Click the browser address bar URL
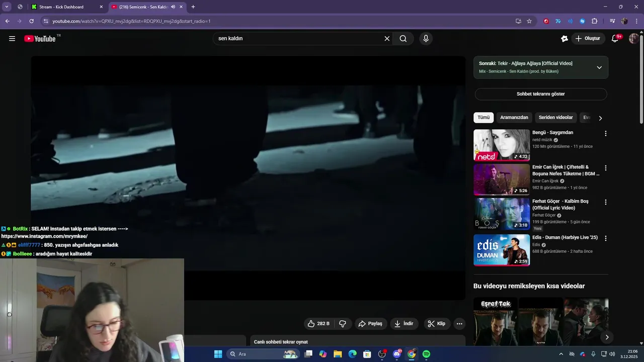The image size is (644, 362). pyautogui.click(x=131, y=21)
